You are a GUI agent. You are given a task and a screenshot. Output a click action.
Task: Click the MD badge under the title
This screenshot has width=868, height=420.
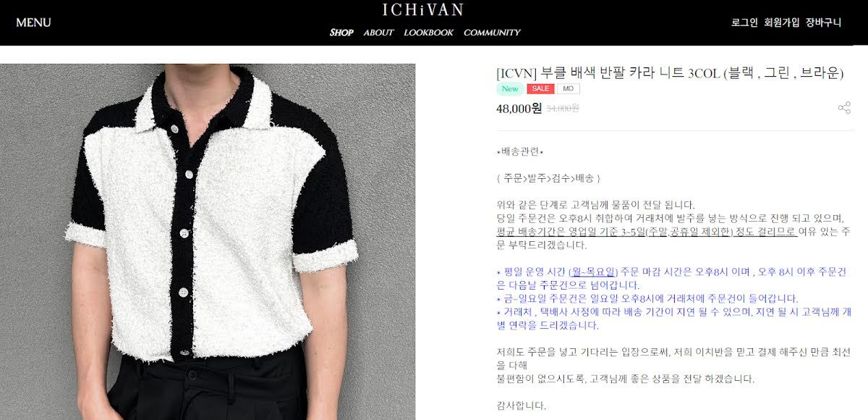click(568, 89)
